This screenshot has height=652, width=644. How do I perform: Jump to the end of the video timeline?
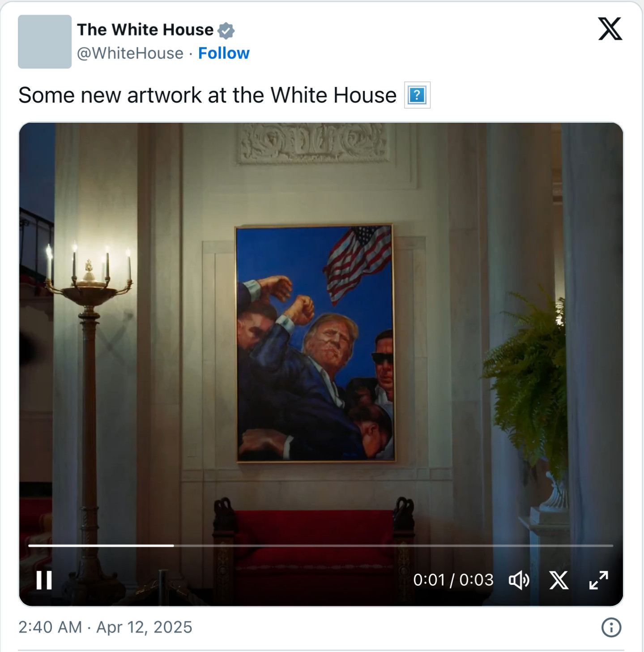click(612, 545)
